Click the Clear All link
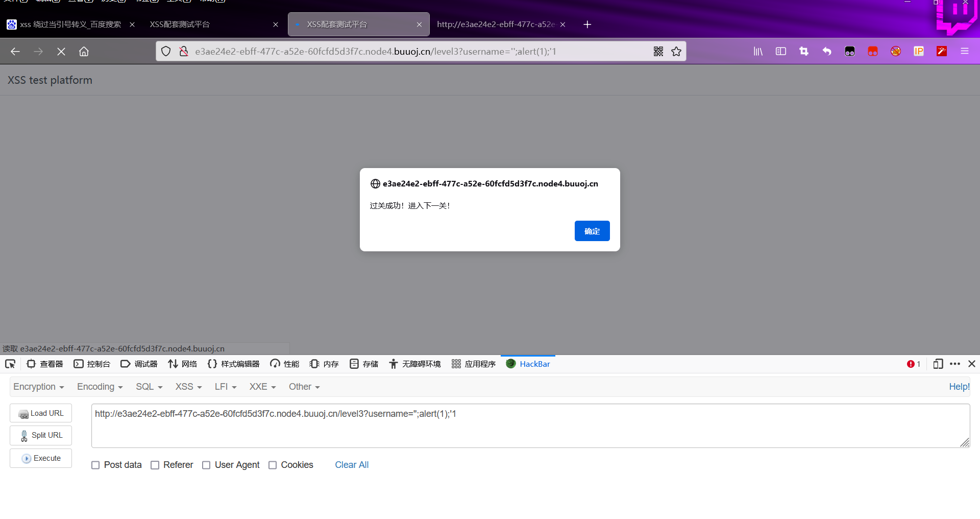Screen dimensions: 980x519 click(x=351, y=465)
